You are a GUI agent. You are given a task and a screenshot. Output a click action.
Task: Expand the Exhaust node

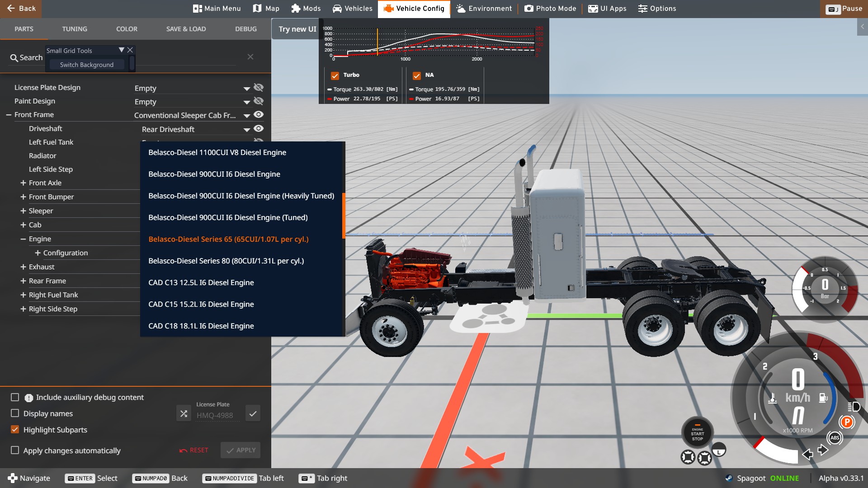click(23, 267)
